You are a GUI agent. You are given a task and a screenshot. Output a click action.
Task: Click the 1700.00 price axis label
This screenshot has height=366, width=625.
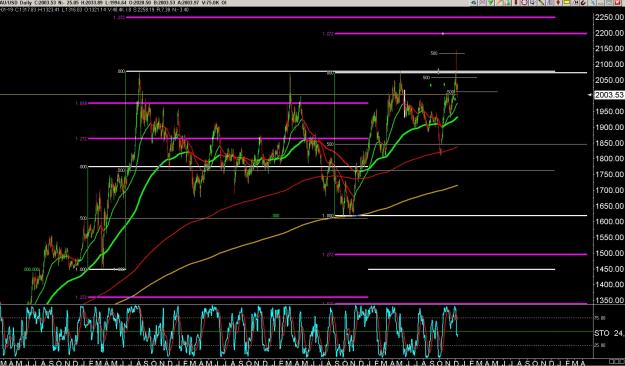[x=609, y=190]
